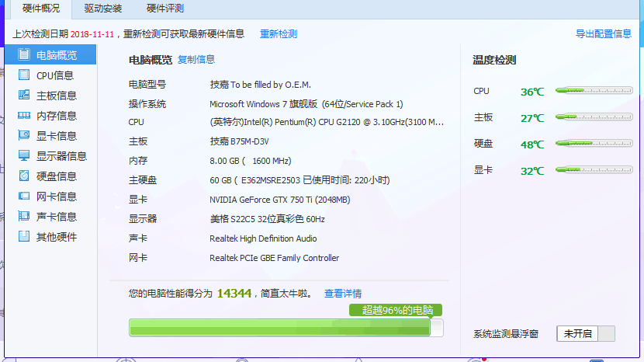Click the 声卡信息 sound card icon
This screenshot has width=644, height=362.
24,216
